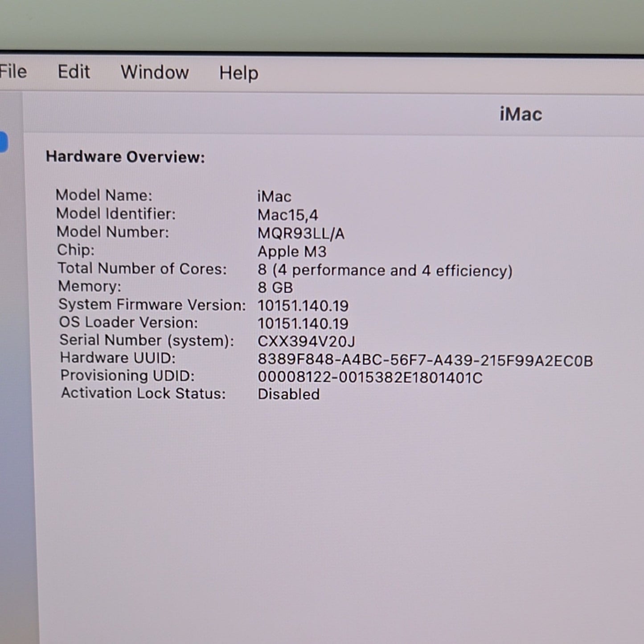This screenshot has width=644, height=644.
Task: Select the Chip label
Action: (76, 250)
